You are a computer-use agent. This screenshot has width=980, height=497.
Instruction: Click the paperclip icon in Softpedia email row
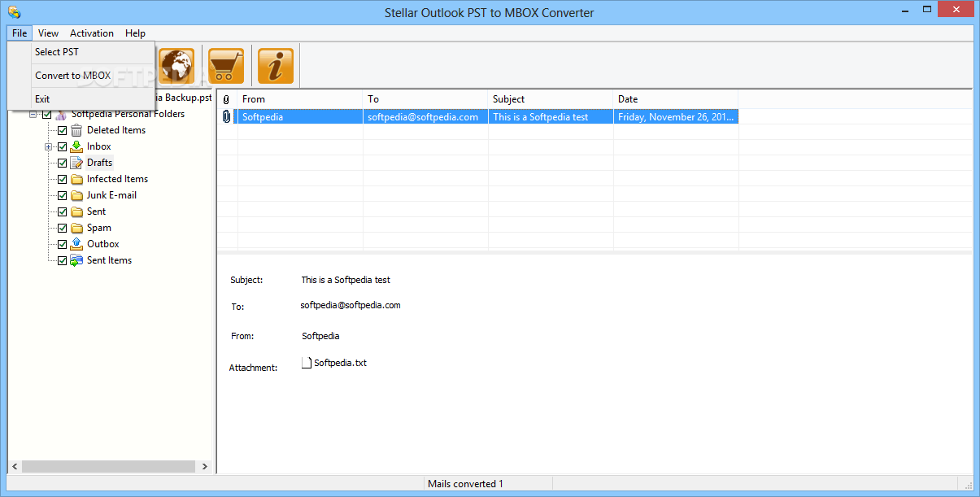point(226,117)
